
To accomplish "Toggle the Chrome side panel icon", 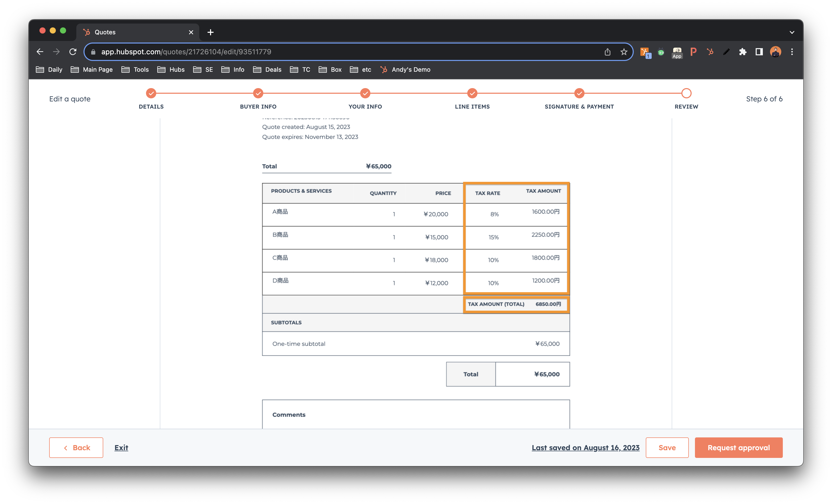I will pos(759,52).
